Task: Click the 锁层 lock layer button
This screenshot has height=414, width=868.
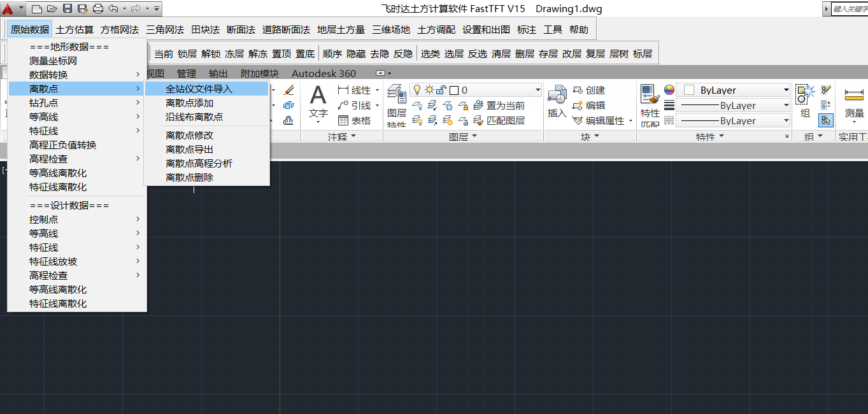Action: pyautogui.click(x=187, y=54)
